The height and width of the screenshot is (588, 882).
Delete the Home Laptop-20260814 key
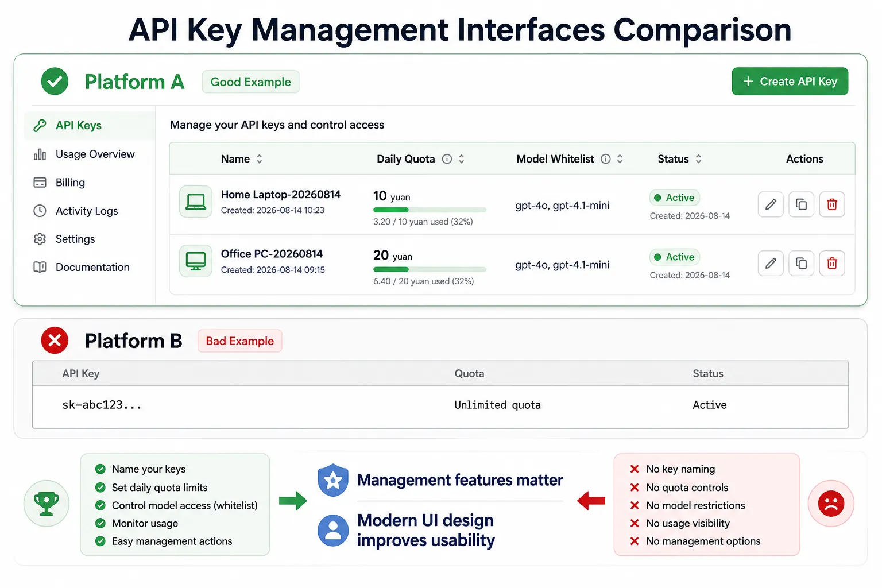[832, 204]
